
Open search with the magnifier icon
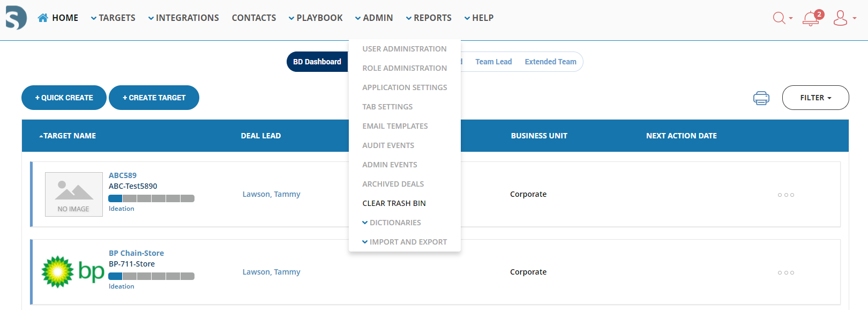pos(779,18)
